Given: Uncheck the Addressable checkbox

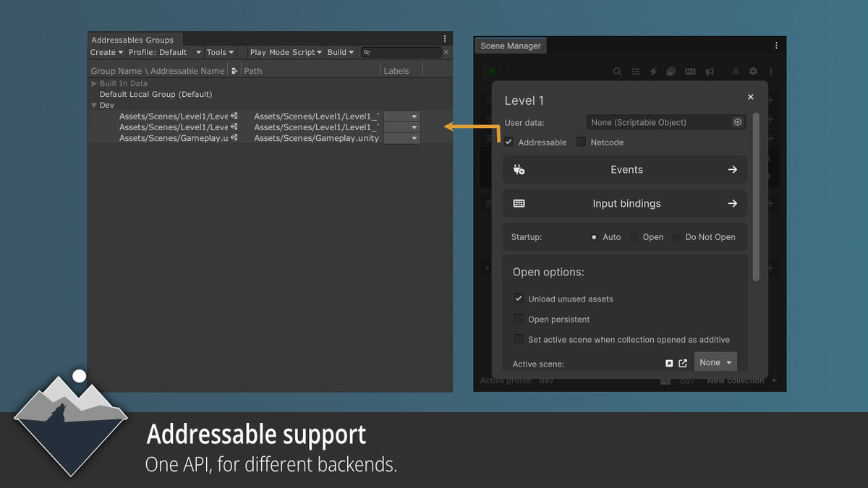Looking at the screenshot, I should [509, 142].
